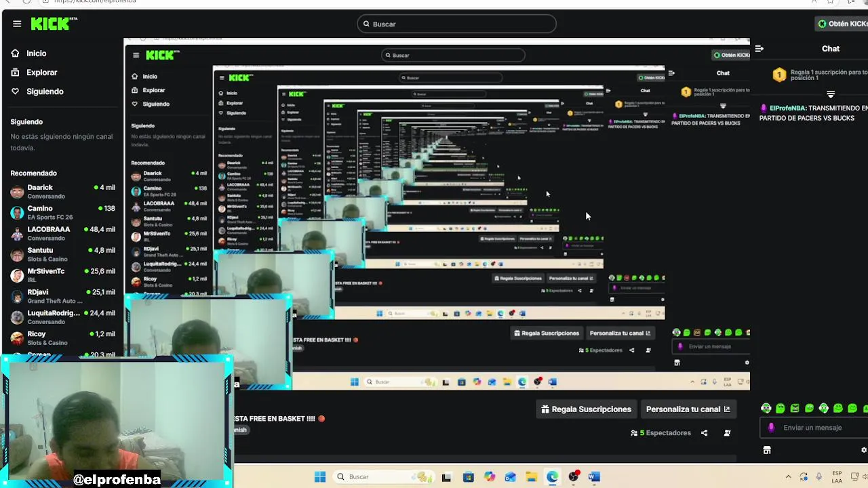Open Daarick's channel in the outermost Recomendado list

coord(62,192)
